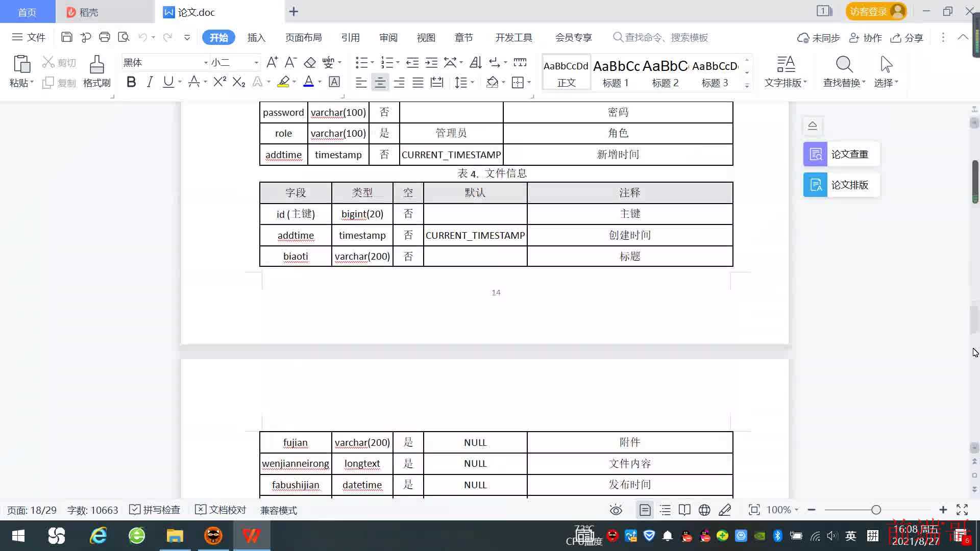Decrease font size icon

(x=290, y=62)
